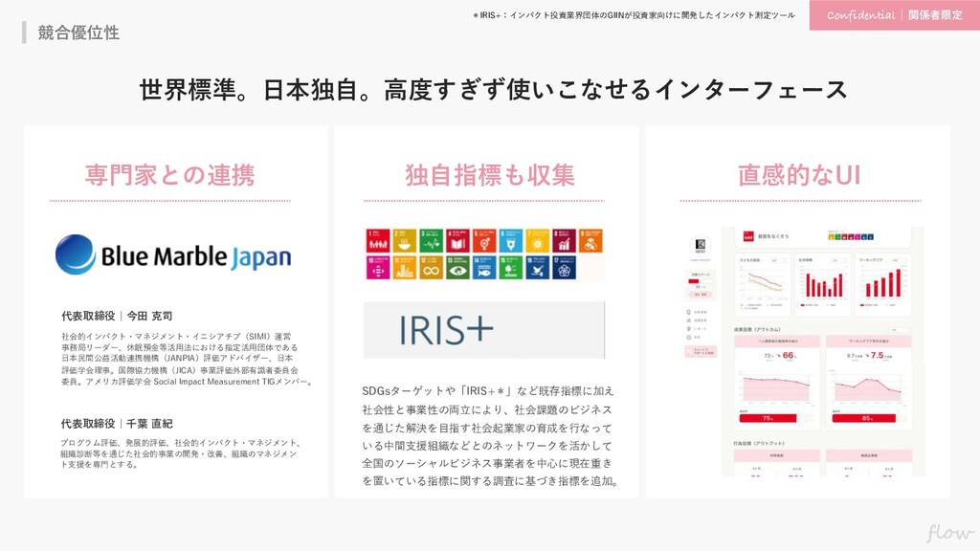Click the '競合優位性' section title
The height and width of the screenshot is (551, 980).
(78, 33)
